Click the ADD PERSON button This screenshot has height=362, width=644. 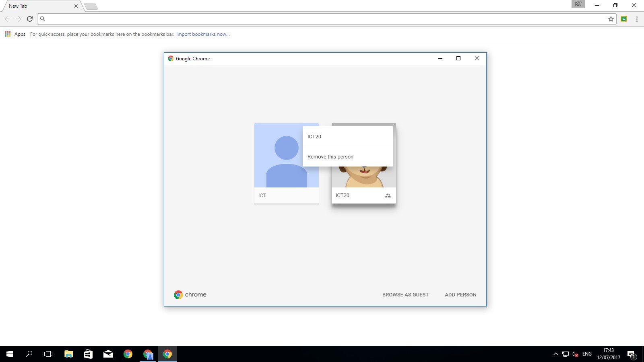click(x=460, y=294)
